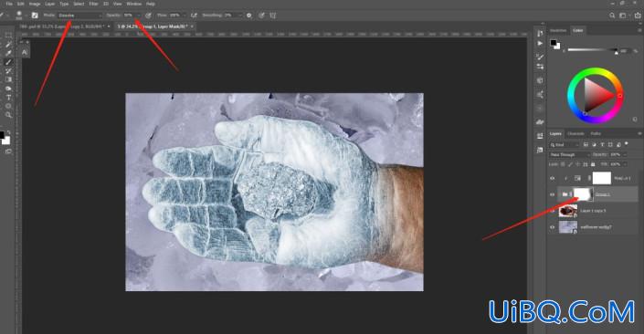
Task: Toggle the layer filtering on/off switch
Action: coord(627,144)
